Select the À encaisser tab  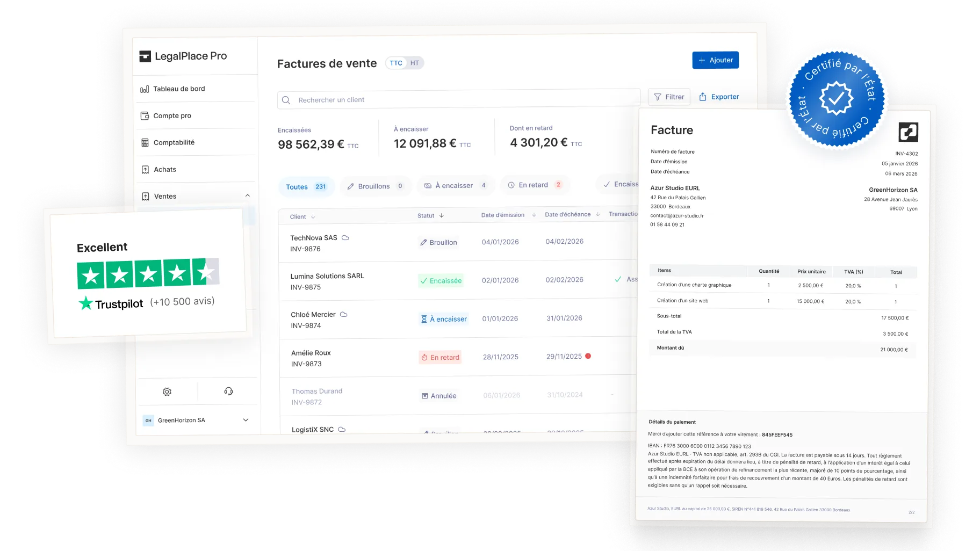pos(456,185)
